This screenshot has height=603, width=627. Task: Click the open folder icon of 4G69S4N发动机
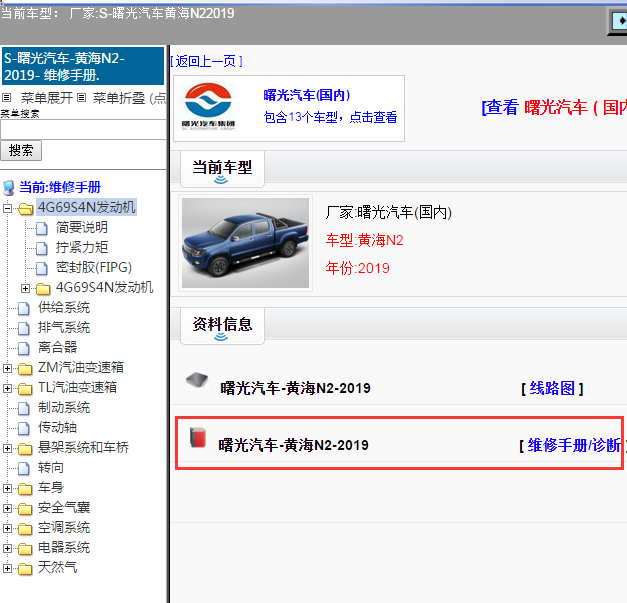tap(26, 208)
